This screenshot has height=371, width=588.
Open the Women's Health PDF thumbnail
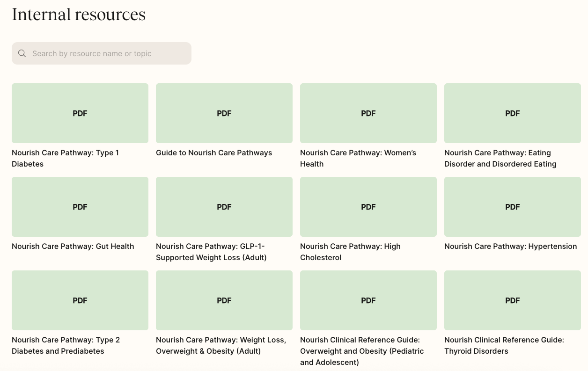pos(368,113)
